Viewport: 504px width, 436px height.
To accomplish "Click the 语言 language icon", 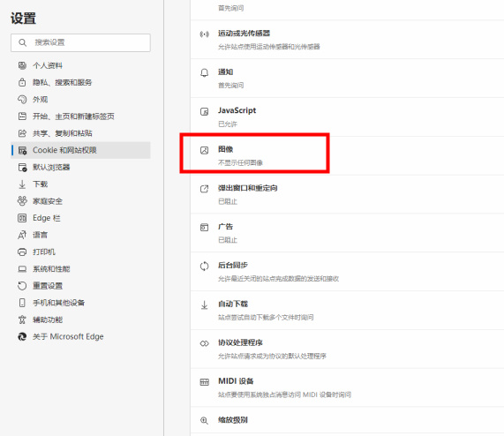I will click(22, 235).
